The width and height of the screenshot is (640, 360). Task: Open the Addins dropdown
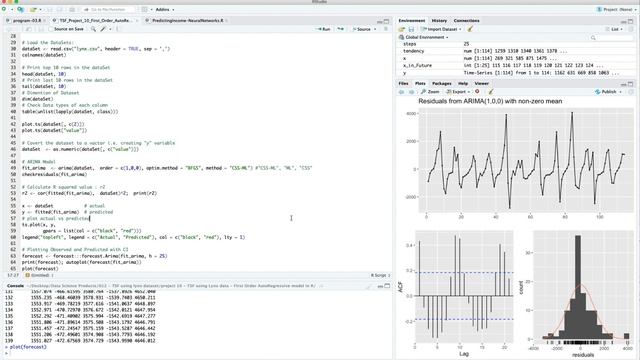[x=164, y=9]
